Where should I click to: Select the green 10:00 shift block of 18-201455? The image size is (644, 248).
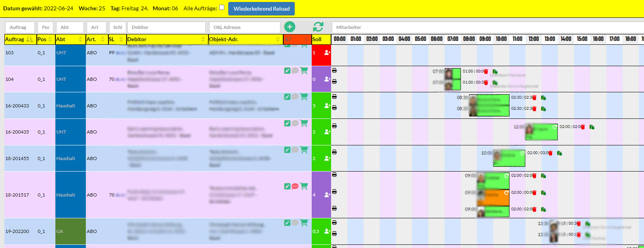point(510,158)
